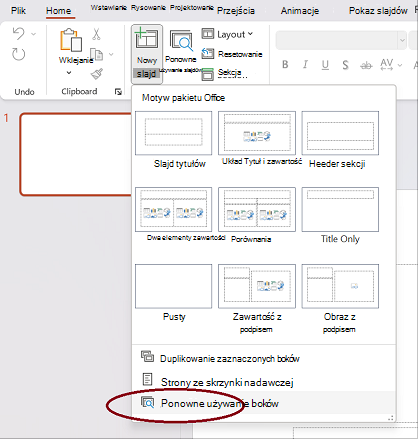Click Ponowne używanie boków menu entry
The image size is (418, 439).
point(263,403)
